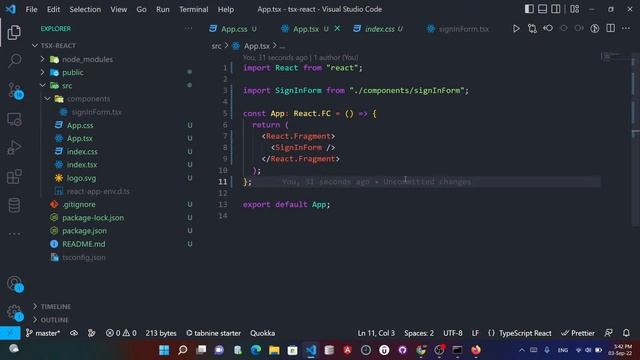This screenshot has height=360, width=640.
Task: Change the LF end of line sequence
Action: click(x=475, y=333)
